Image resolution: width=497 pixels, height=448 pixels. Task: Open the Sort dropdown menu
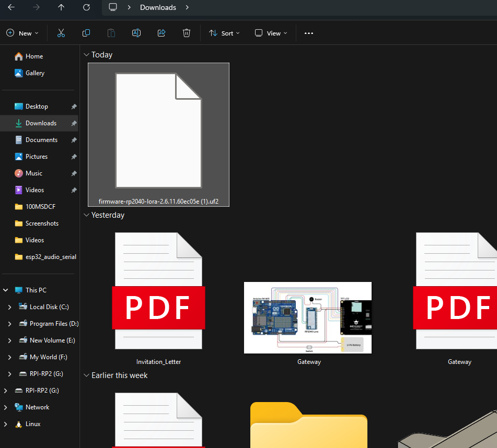click(x=224, y=33)
